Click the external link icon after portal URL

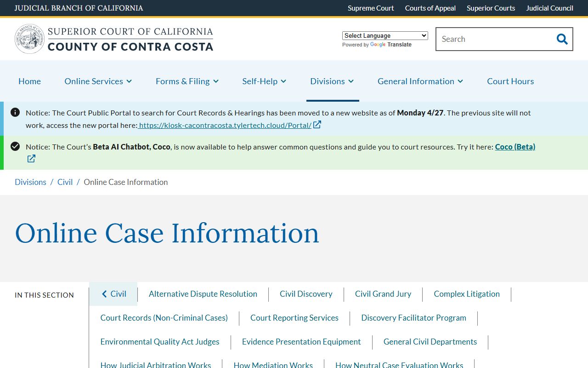tap(317, 125)
